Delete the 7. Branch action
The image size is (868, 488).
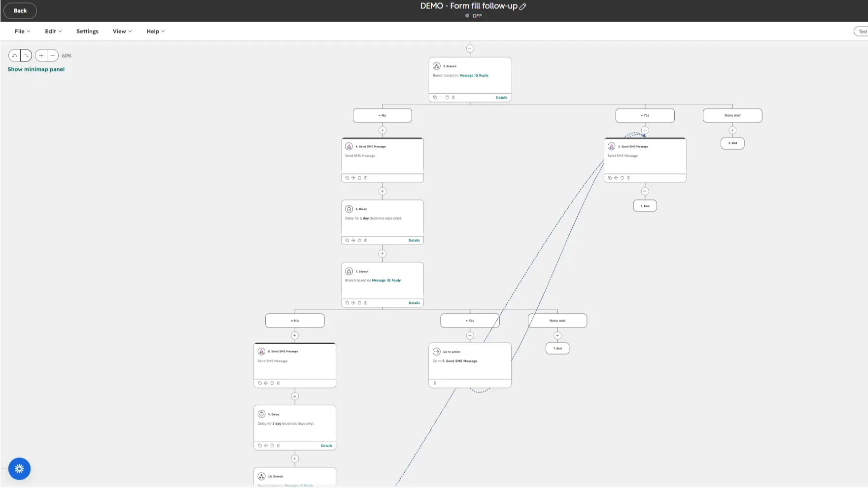pyautogui.click(x=366, y=303)
